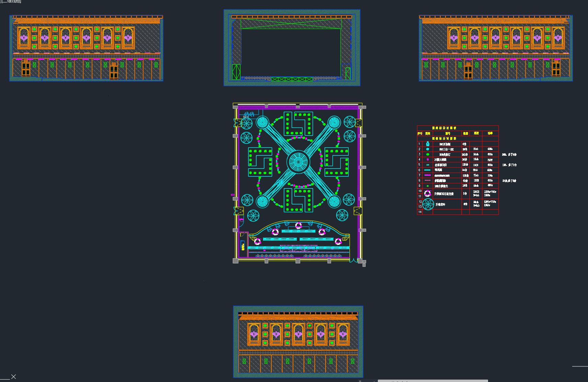The width and height of the screenshot is (588, 382).
Task: Select the cyan flower-circle legend symbol
Action: 428,204
